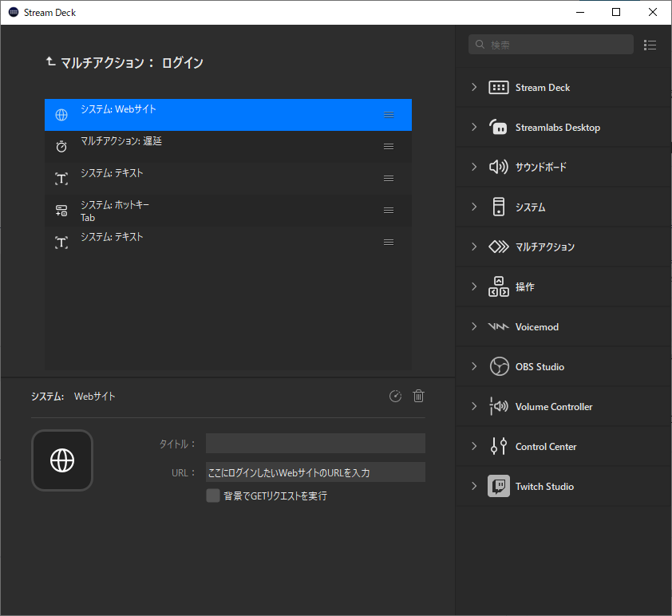Viewport: 672px width, 616px height.
Task: Click the サウンドボード speaker icon
Action: click(499, 167)
